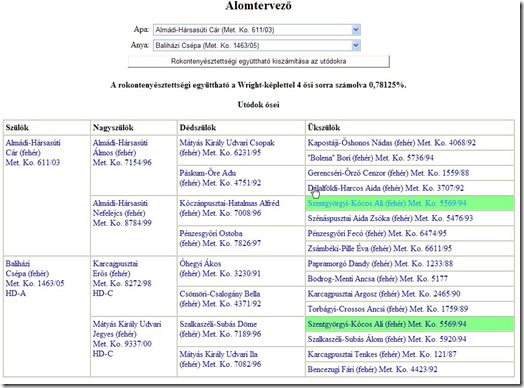Open Délalföldi-Harcos Aida link
The width and height of the screenshot is (524, 388).
386,188
